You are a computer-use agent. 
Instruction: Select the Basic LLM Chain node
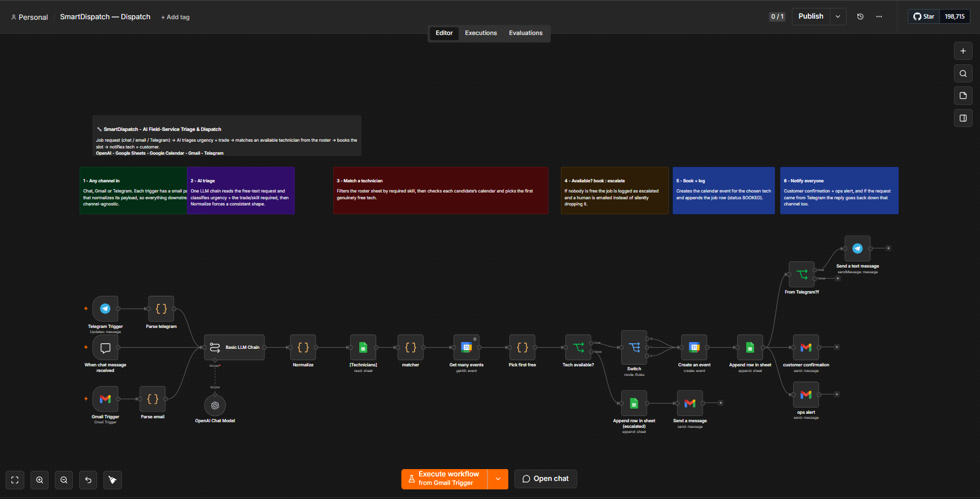point(234,348)
